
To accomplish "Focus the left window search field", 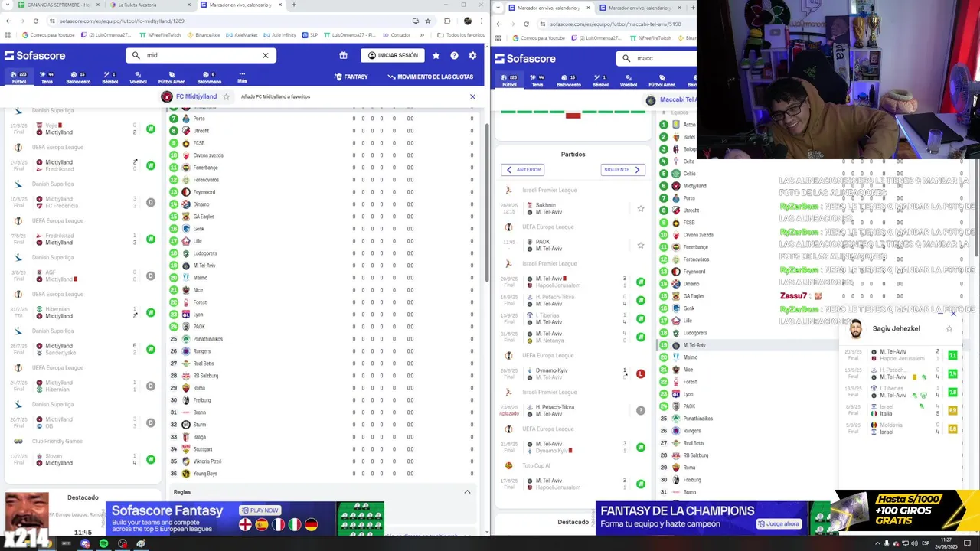I will [x=201, y=55].
